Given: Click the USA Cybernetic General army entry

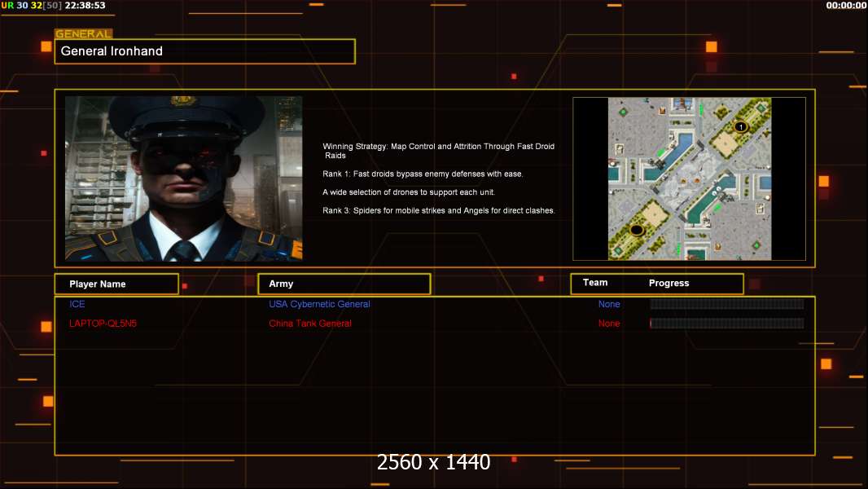Looking at the screenshot, I should (319, 304).
